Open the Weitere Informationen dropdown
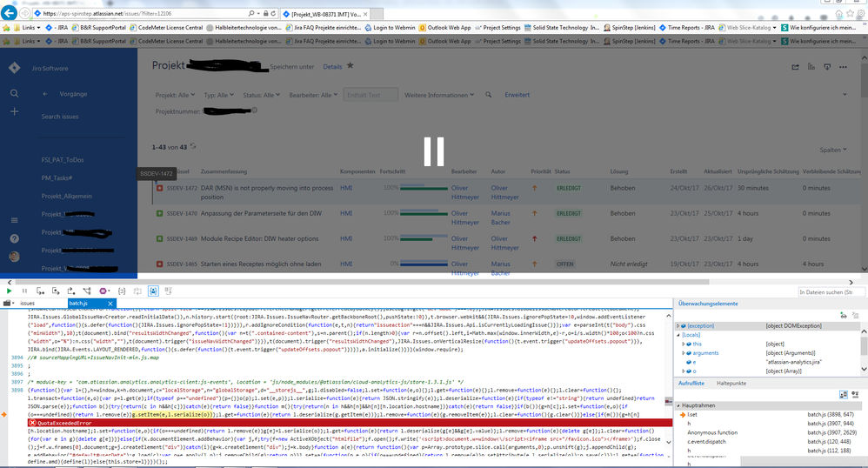The image size is (868, 468). point(439,96)
